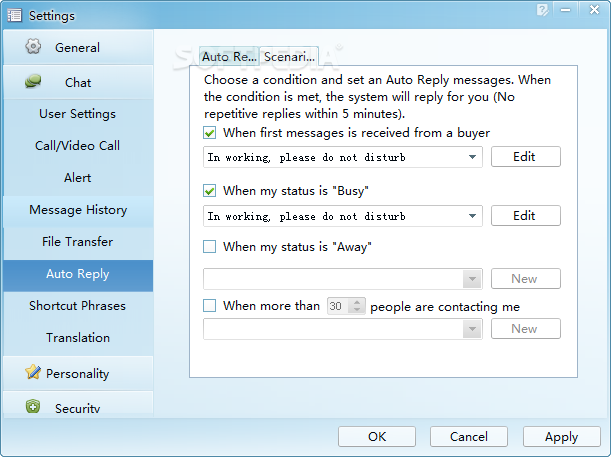Switch to the Scenario tab
The height and width of the screenshot is (457, 611).
tap(290, 57)
